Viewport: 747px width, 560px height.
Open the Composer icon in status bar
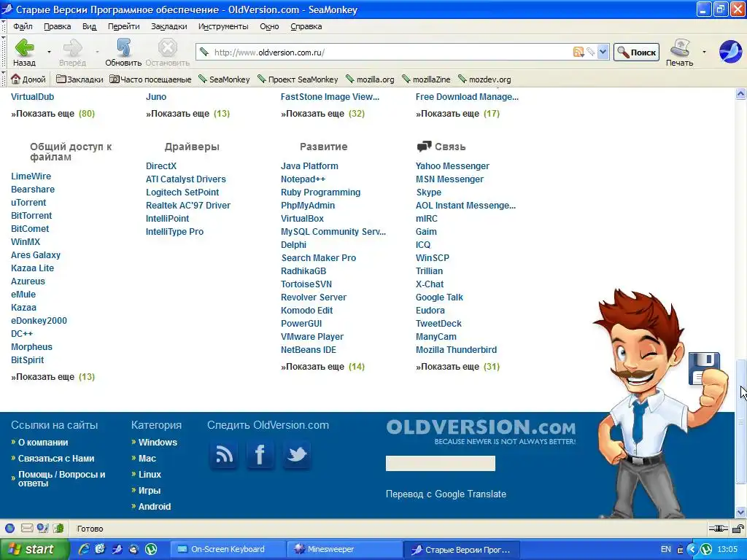[x=43, y=528]
